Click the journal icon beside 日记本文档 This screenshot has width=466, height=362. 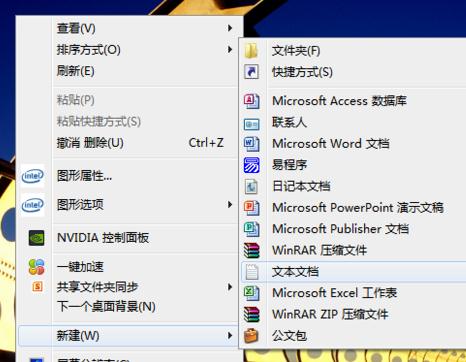pyautogui.click(x=251, y=186)
